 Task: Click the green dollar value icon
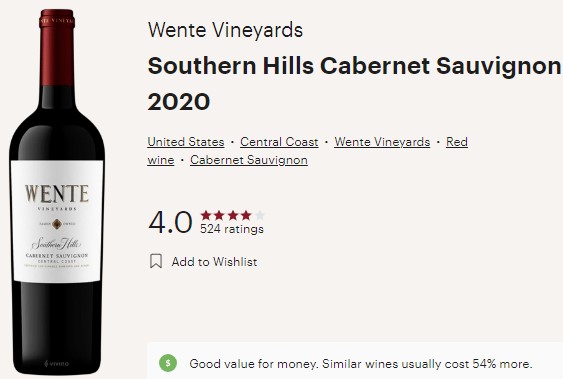click(x=168, y=363)
